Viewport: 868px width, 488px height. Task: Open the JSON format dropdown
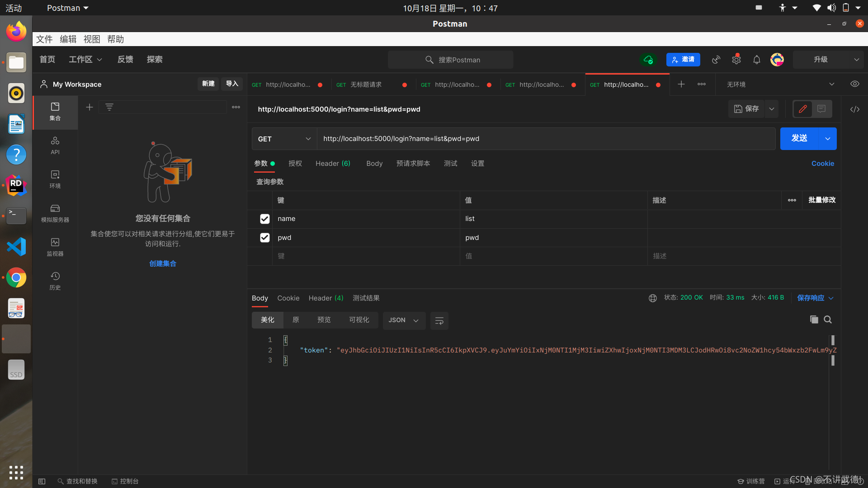coord(404,320)
